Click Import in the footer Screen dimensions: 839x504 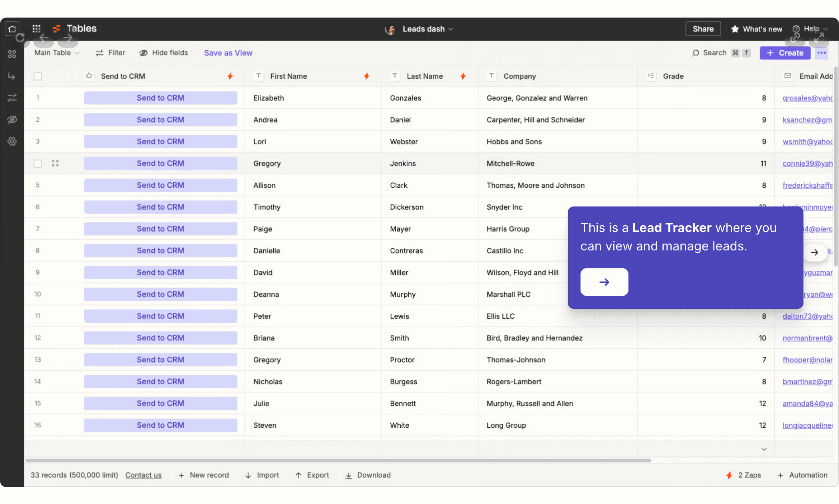point(262,475)
